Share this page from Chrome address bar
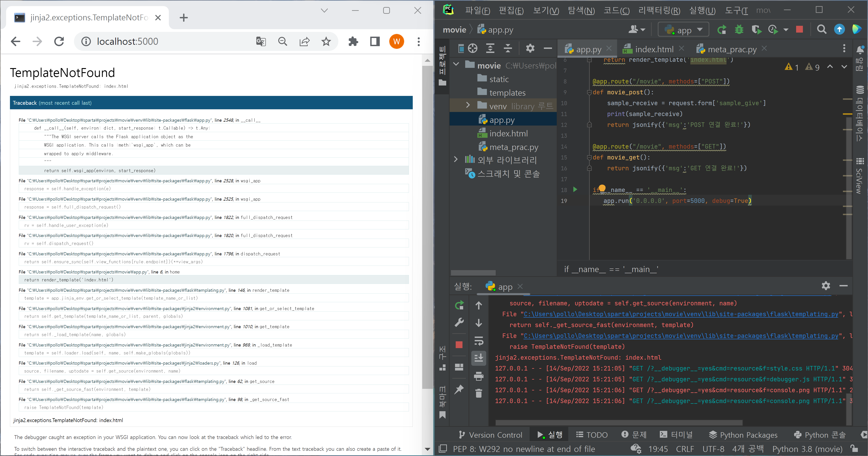This screenshot has height=456, width=868. click(x=305, y=41)
